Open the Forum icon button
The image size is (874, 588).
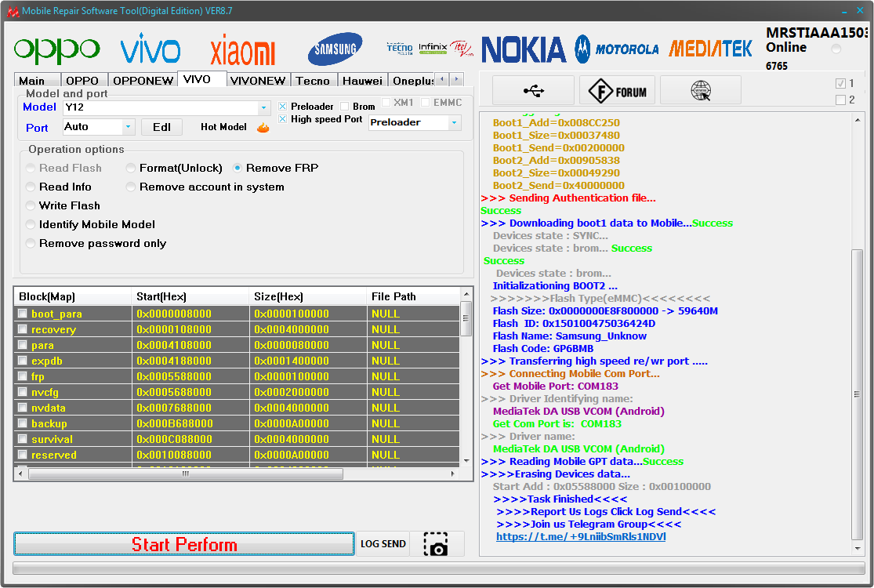click(617, 90)
